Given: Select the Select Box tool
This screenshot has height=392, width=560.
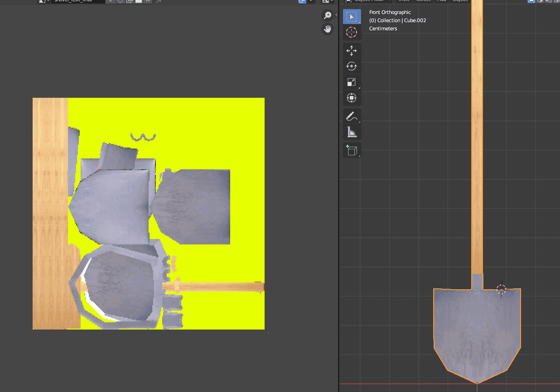Looking at the screenshot, I should [352, 17].
